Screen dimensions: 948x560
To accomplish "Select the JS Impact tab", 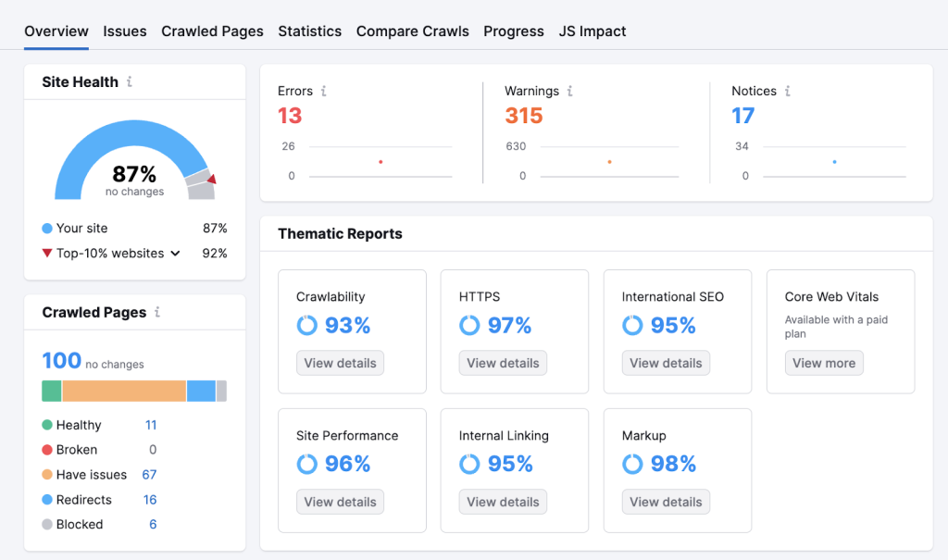I will pyautogui.click(x=592, y=31).
